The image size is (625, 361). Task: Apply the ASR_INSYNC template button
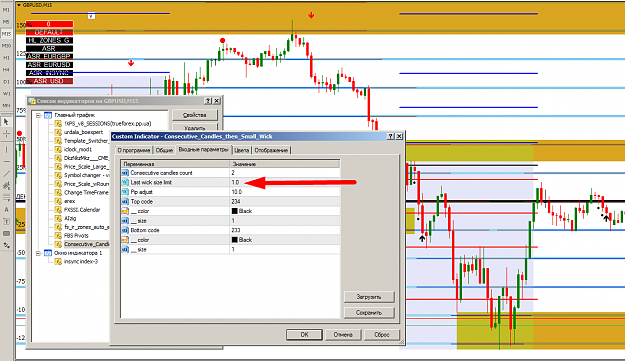click(49, 73)
